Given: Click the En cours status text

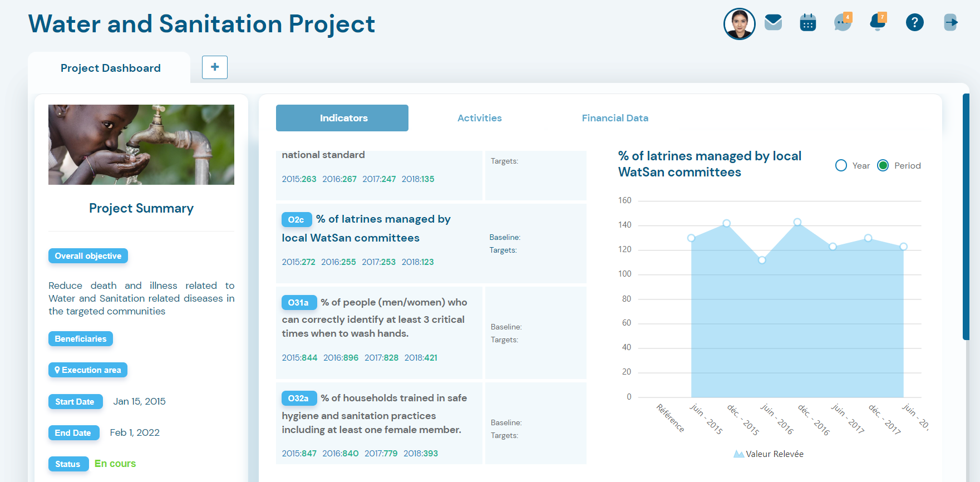Looking at the screenshot, I should (115, 464).
